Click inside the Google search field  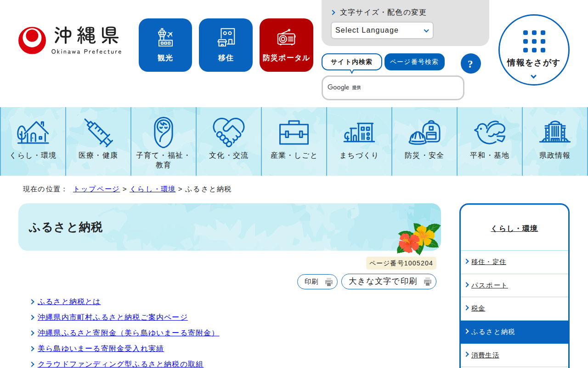click(x=393, y=88)
